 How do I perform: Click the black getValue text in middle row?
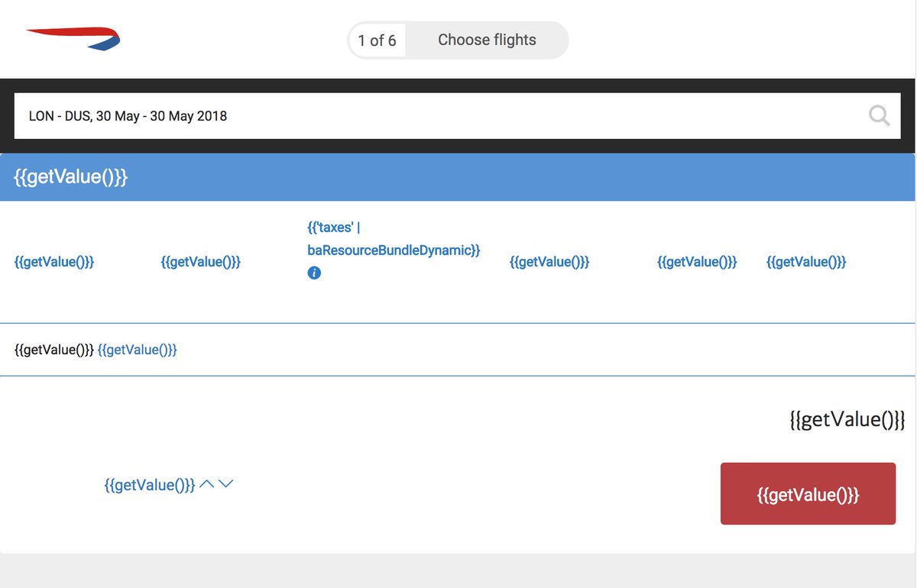pos(54,350)
